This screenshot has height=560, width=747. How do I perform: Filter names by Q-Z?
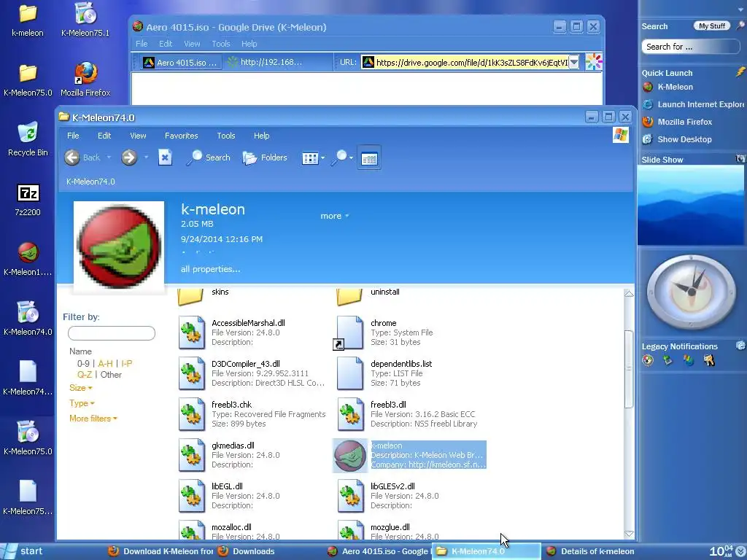85,375
